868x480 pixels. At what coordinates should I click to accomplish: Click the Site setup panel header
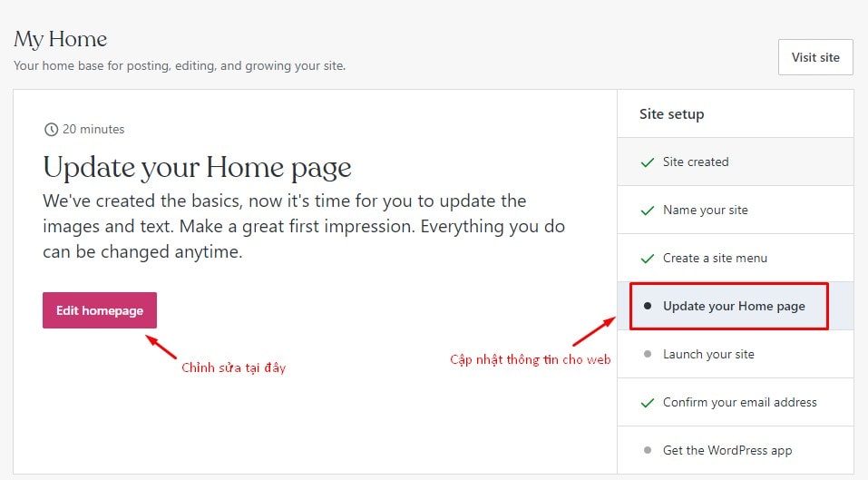coord(671,114)
